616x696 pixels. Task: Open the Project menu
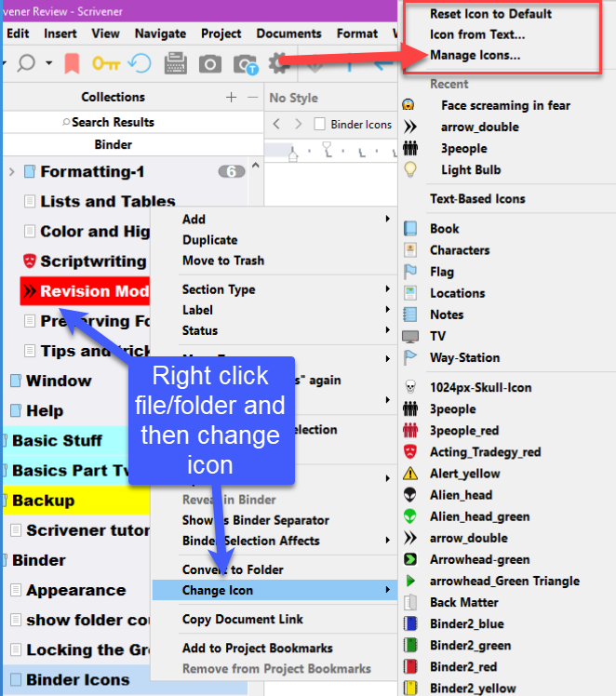[x=221, y=33]
